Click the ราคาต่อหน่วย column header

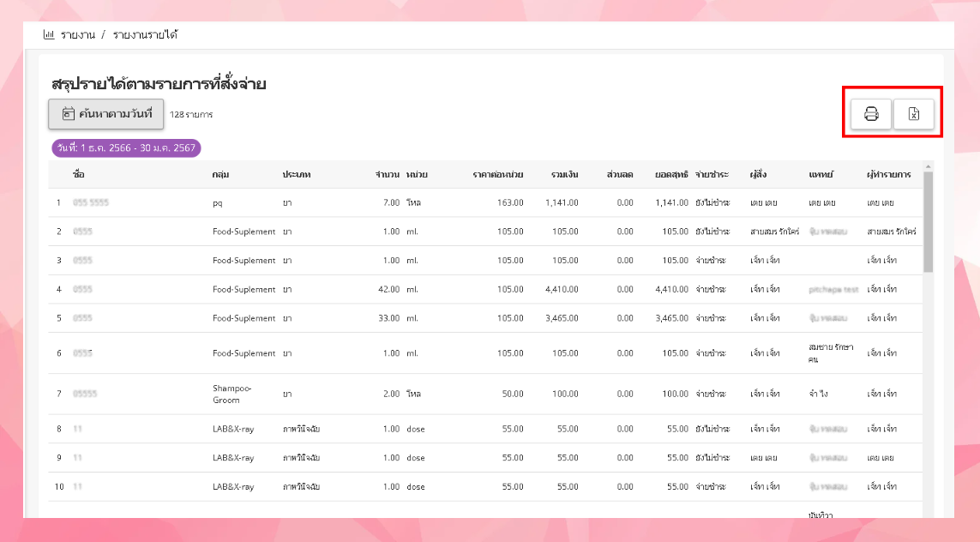click(498, 174)
